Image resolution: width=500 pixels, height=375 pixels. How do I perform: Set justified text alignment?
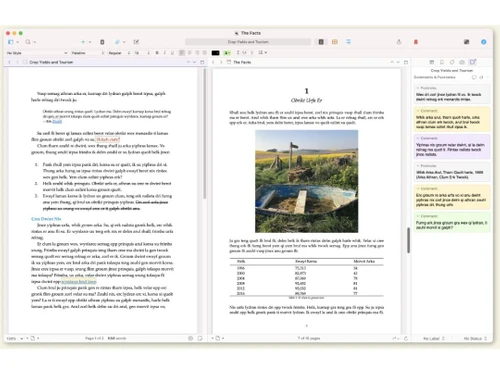205,53
